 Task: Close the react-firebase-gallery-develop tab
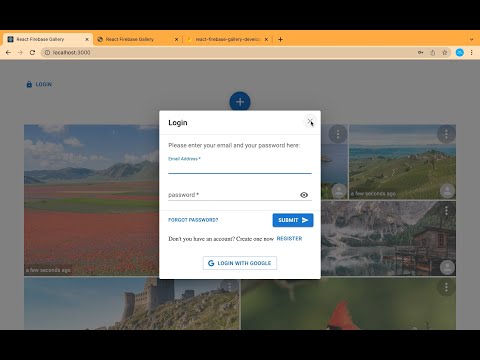tap(266, 39)
